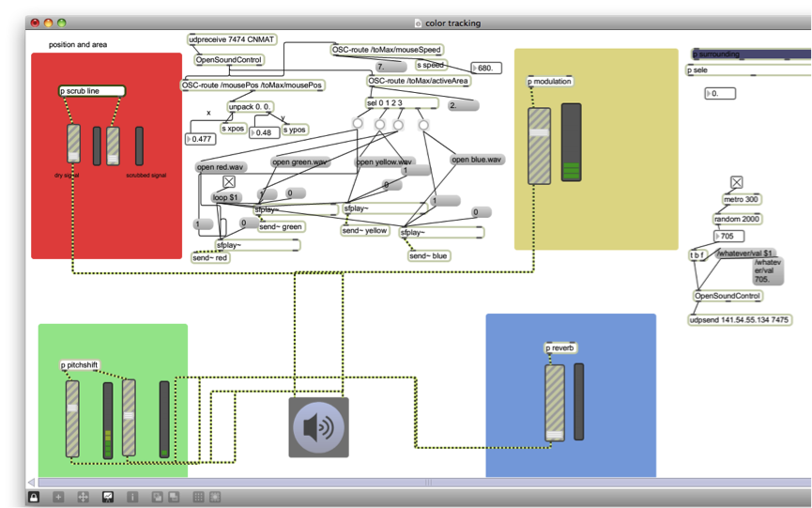Open the inspector info icon

132,497
